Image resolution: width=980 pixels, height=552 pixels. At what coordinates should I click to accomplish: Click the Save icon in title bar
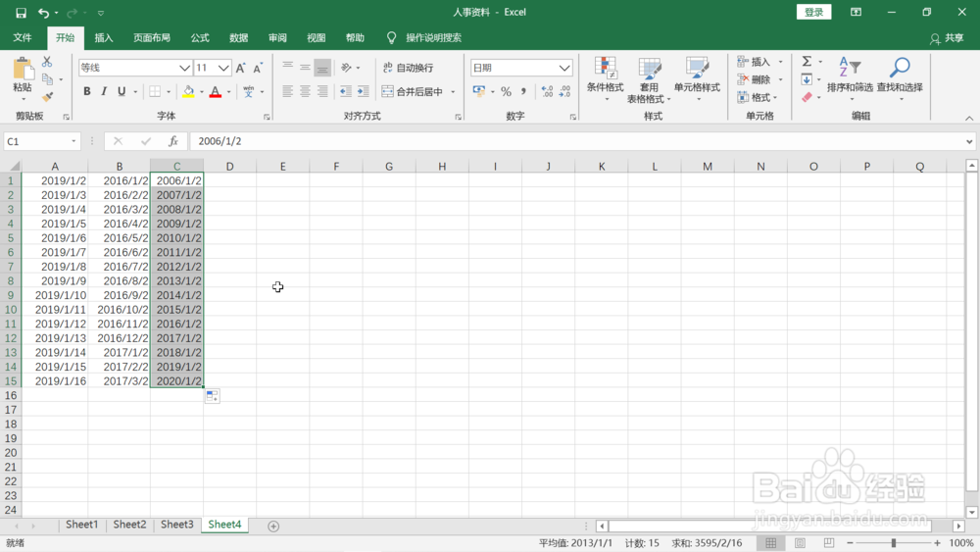coord(21,13)
